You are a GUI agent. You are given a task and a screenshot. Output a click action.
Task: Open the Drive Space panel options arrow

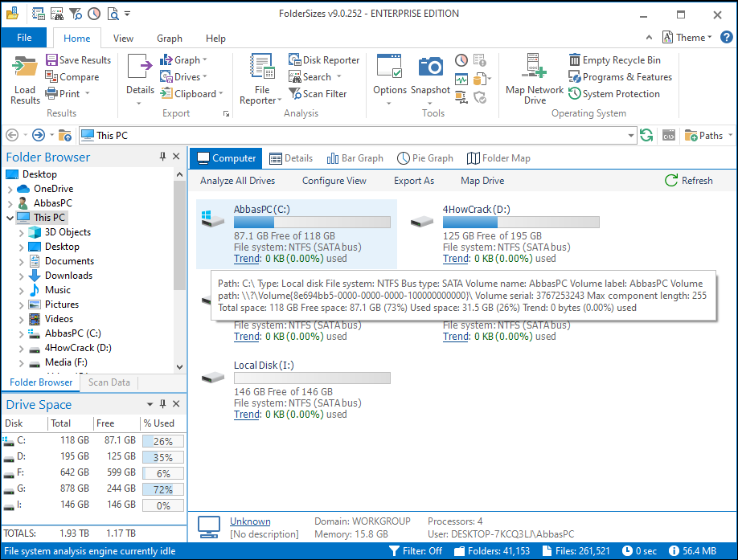tap(150, 404)
